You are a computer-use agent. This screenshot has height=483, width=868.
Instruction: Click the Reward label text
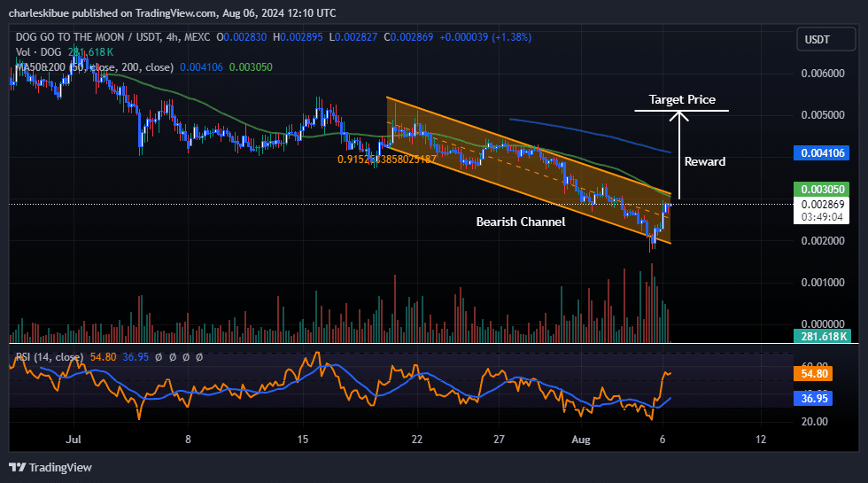705,161
